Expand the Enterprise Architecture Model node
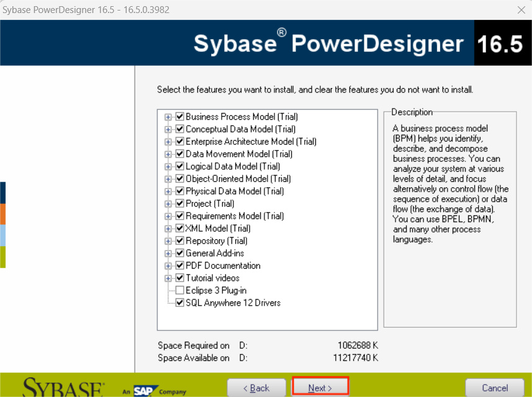 168,141
